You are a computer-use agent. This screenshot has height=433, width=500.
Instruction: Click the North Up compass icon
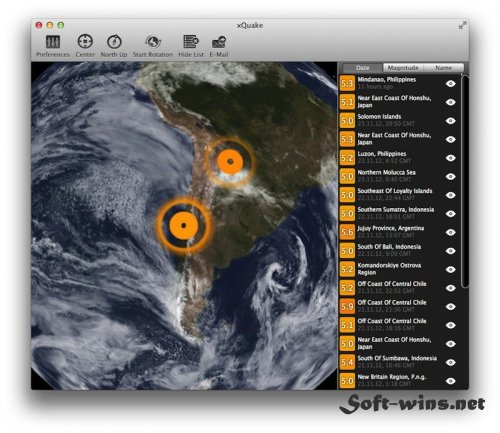point(114,42)
